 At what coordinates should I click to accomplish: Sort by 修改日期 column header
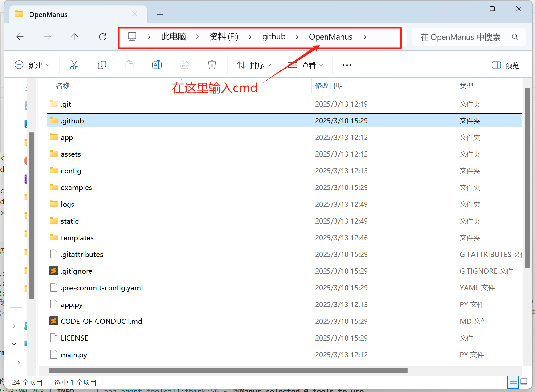coord(329,86)
